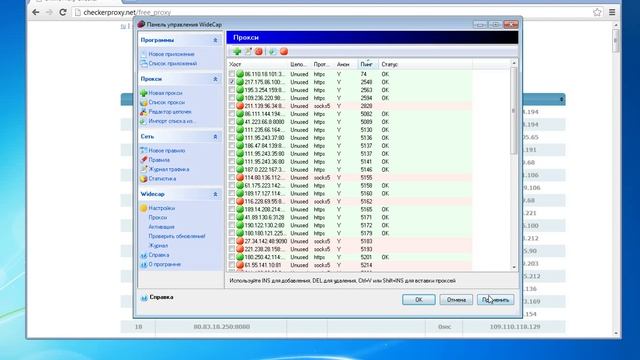Click the eraser icon beside Правила
The image size is (640, 360).
(x=144, y=160)
